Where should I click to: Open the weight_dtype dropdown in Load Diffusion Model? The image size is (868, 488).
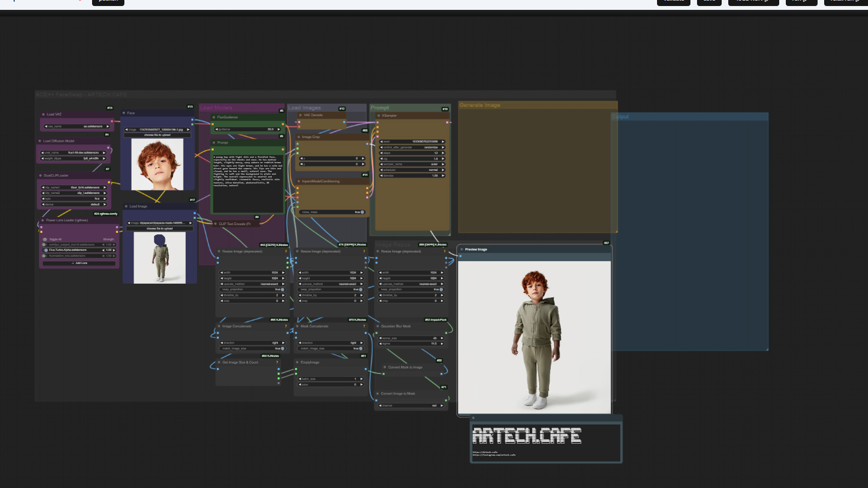[74, 158]
